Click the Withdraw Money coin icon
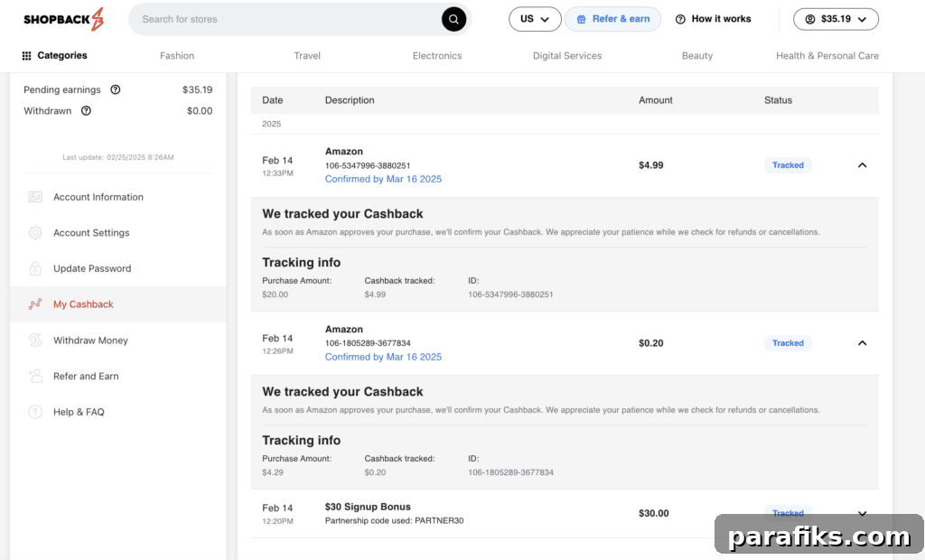The height and width of the screenshot is (560, 925). click(x=35, y=341)
